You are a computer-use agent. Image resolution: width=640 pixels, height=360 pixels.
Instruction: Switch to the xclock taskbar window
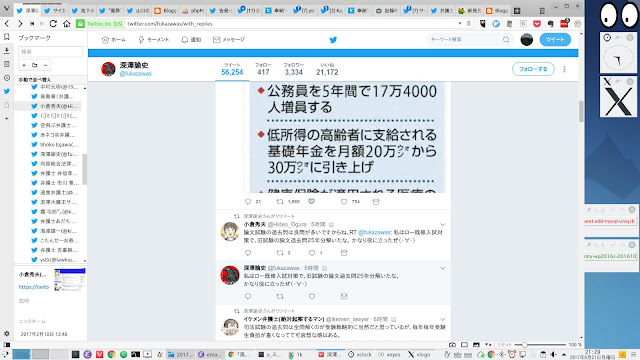360,354
